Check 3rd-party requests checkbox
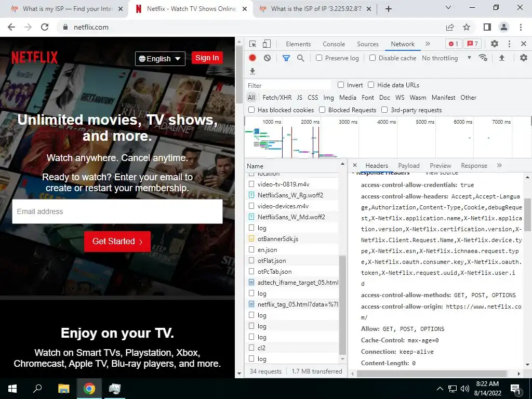Image resolution: width=532 pixels, height=399 pixels. click(x=384, y=110)
